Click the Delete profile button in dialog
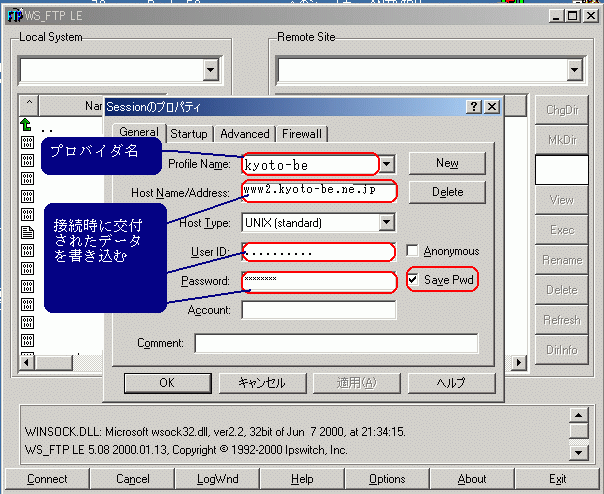The height and width of the screenshot is (494, 604). 447,192
